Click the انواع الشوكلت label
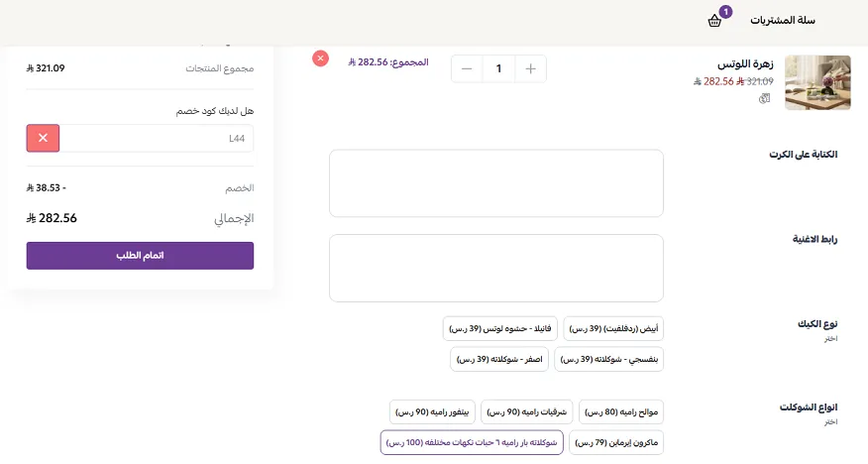Viewport: 868px width, 464px height. click(809, 406)
